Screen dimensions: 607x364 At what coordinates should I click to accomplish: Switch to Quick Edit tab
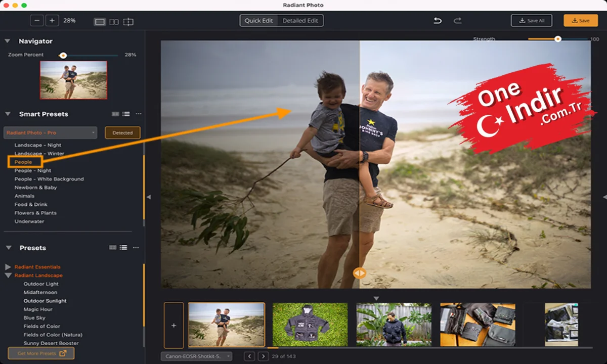pos(258,21)
